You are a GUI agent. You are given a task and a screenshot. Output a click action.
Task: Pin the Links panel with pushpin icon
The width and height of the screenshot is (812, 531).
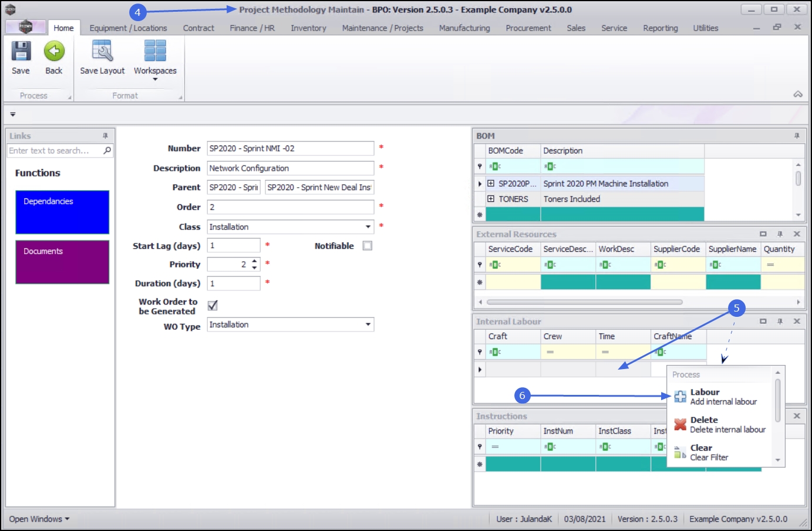point(105,136)
